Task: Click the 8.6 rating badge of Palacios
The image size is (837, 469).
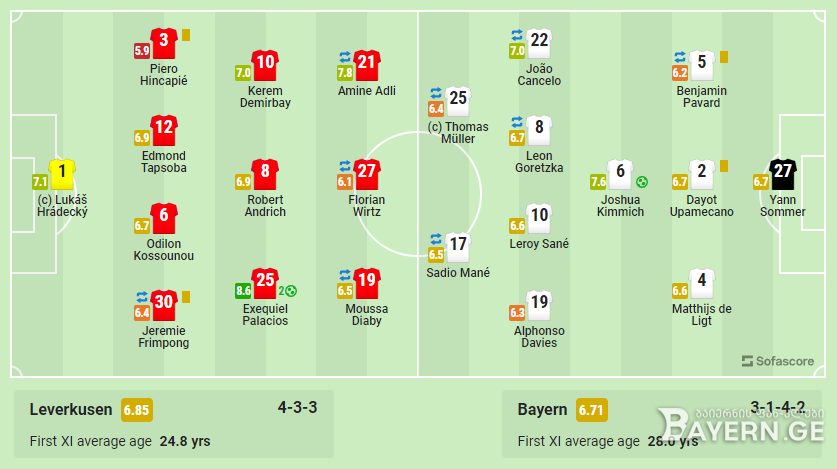Action: coord(243,291)
